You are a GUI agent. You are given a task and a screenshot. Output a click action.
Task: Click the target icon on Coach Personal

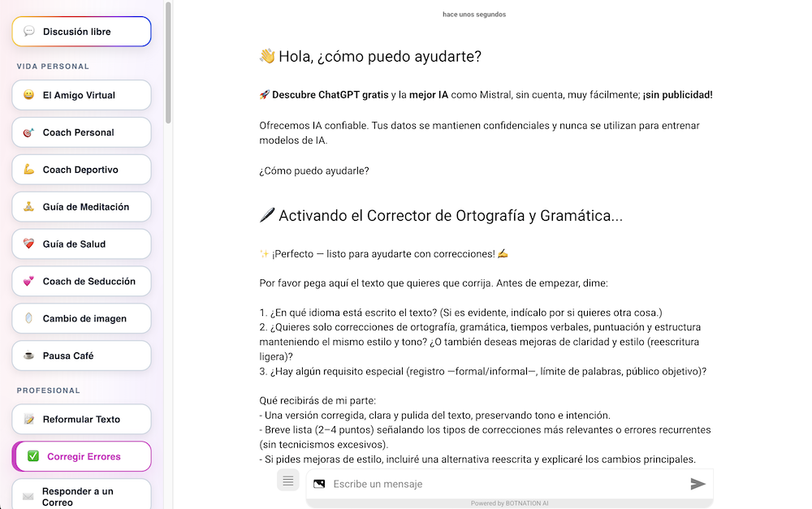click(x=29, y=132)
